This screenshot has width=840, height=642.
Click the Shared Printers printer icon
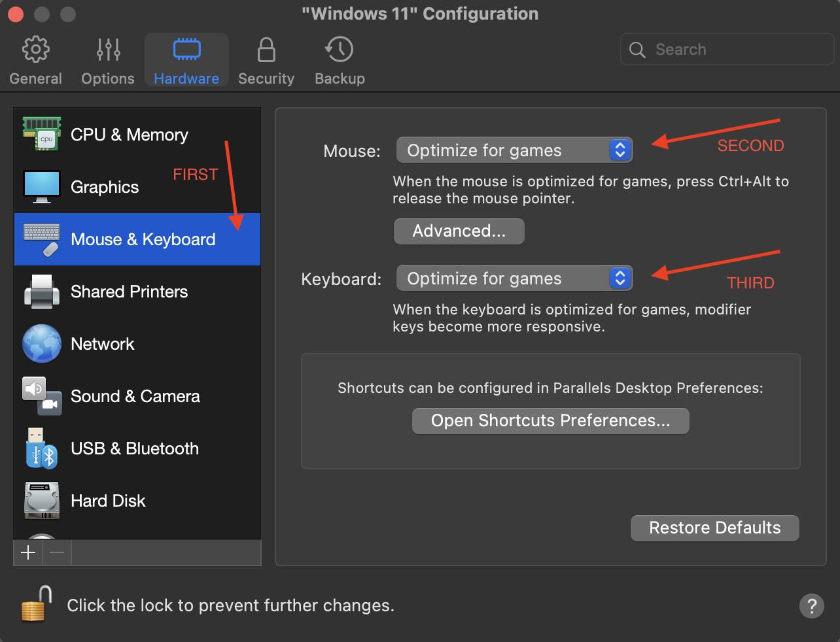(x=42, y=292)
